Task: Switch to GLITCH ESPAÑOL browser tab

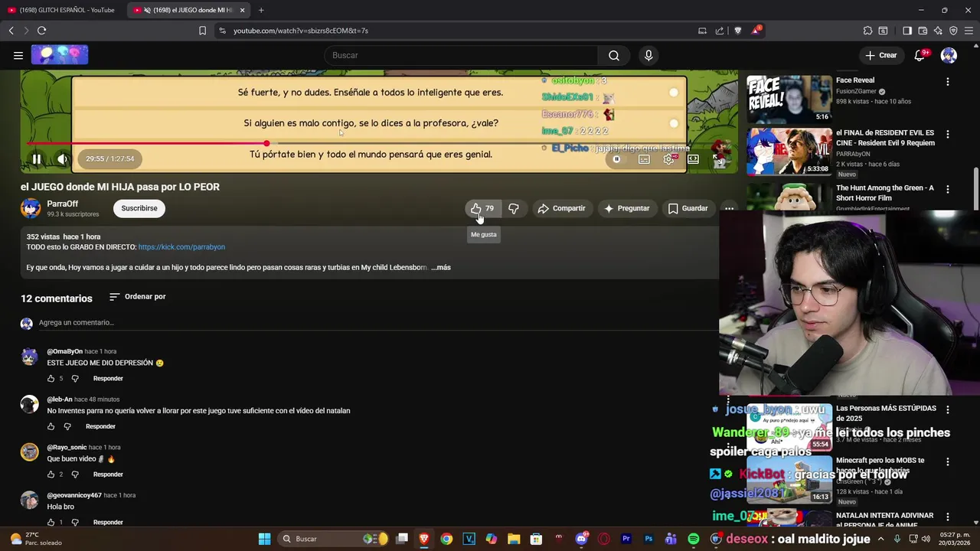Action: (61, 10)
